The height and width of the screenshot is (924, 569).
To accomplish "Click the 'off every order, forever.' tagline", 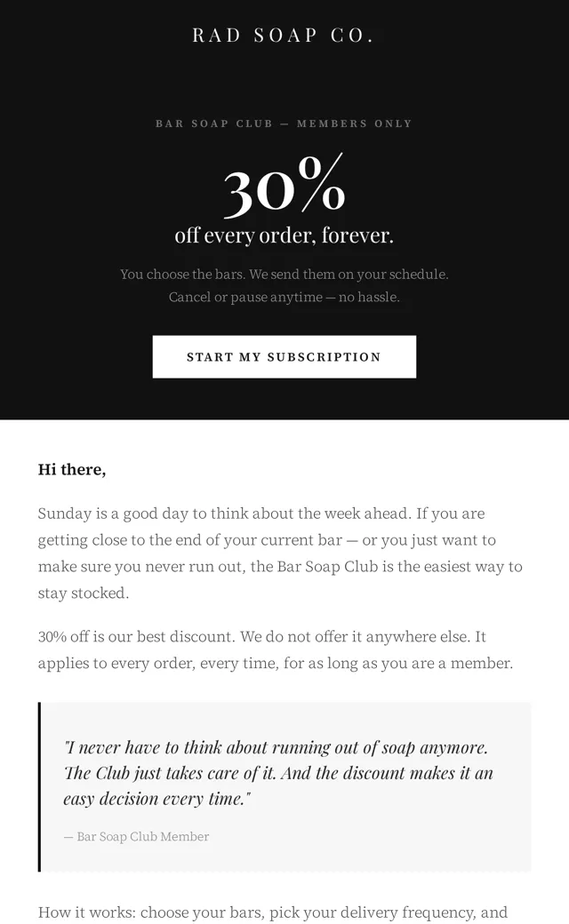I will (x=284, y=235).
